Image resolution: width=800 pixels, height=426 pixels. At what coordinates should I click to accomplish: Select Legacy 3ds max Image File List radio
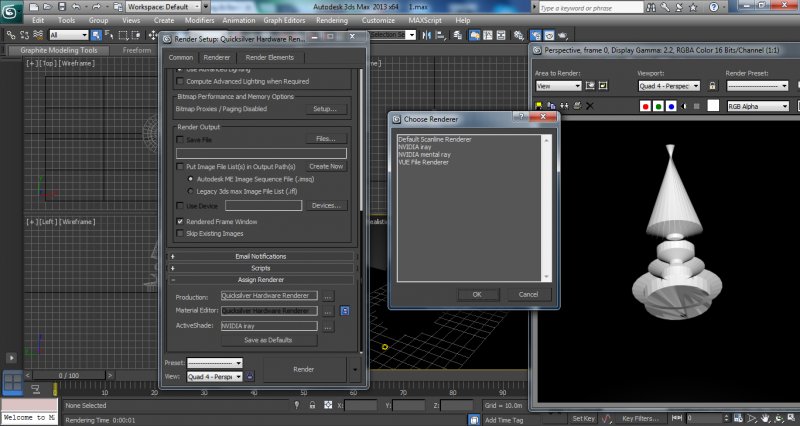(x=190, y=191)
